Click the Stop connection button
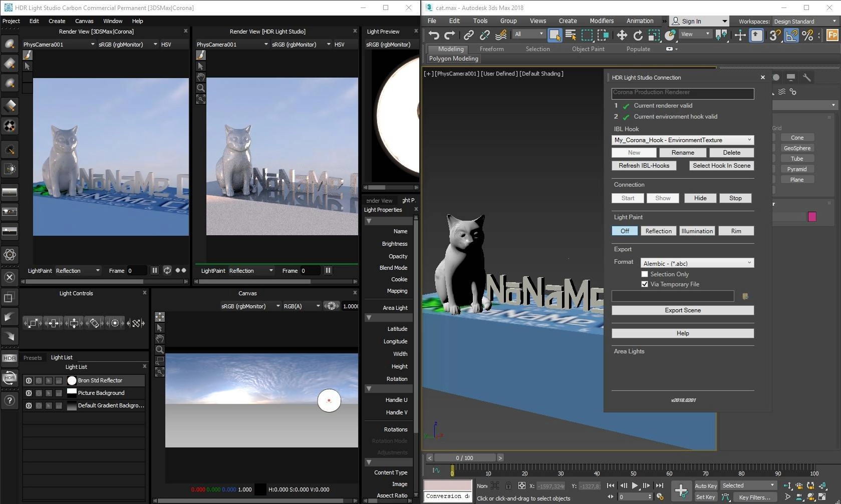Screen dimensions: 841x504 point(735,198)
